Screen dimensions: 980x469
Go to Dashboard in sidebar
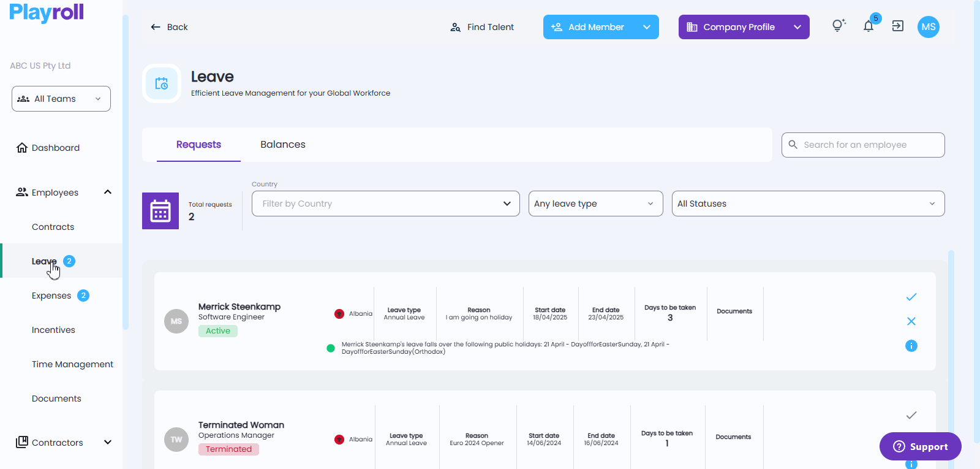[x=56, y=148]
